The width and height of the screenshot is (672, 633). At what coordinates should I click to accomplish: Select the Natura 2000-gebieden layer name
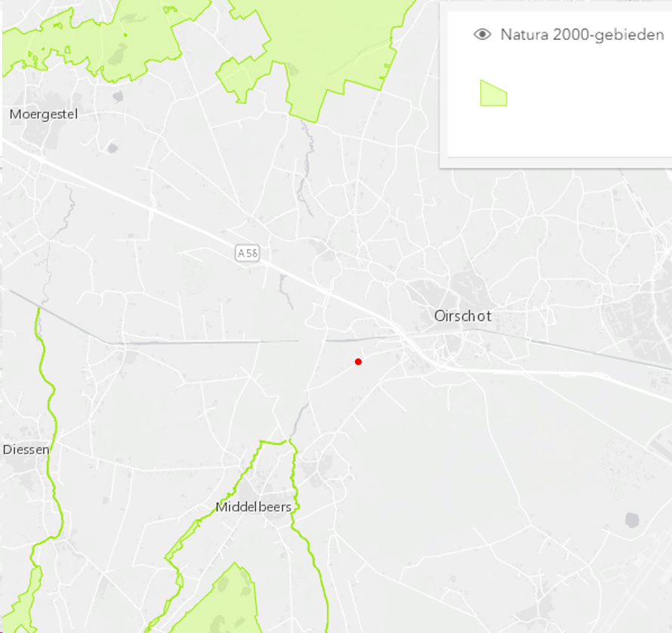pyautogui.click(x=582, y=35)
